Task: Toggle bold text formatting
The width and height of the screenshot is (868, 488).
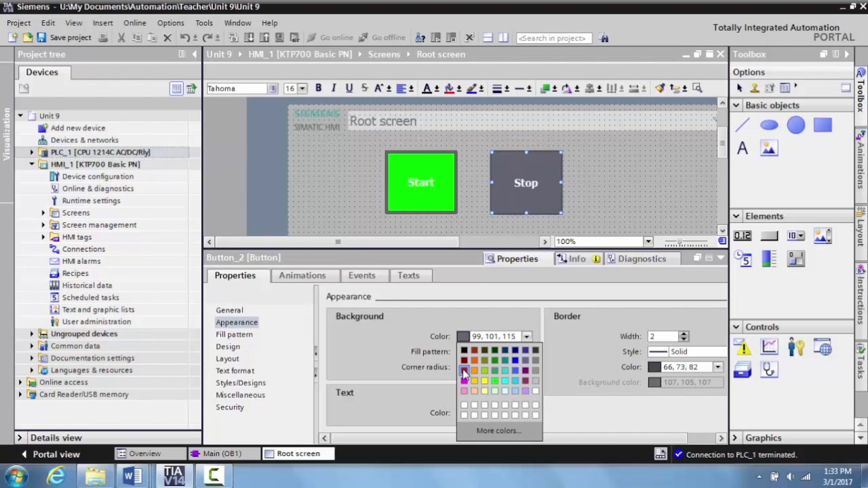Action: (x=318, y=88)
